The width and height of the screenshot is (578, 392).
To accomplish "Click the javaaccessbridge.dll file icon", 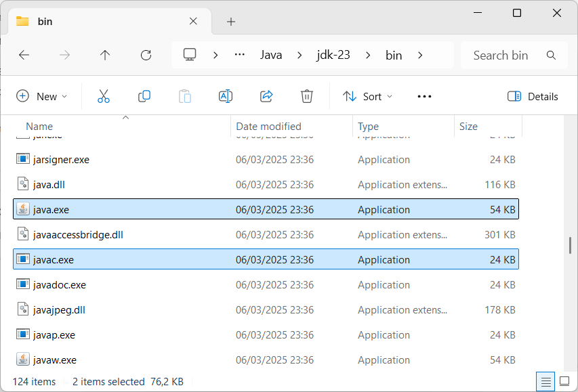I will [x=23, y=234].
